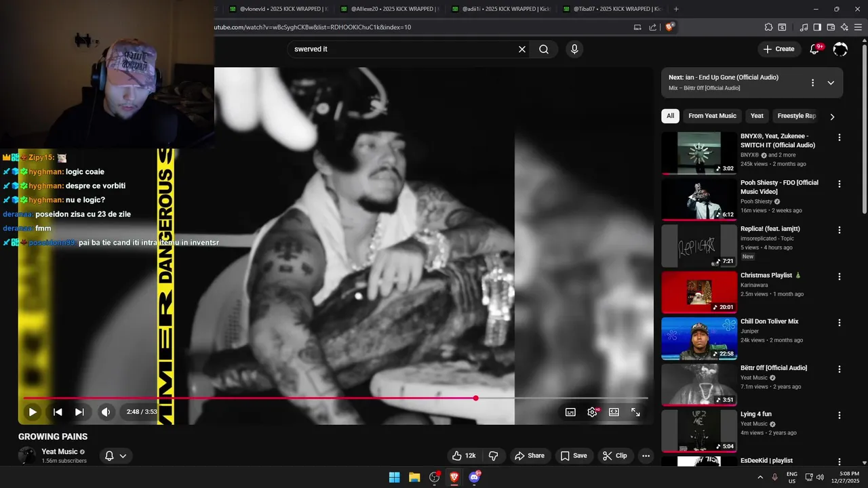Open the Create menu
Image resolution: width=868 pixels, height=488 pixels.
[x=778, y=49]
